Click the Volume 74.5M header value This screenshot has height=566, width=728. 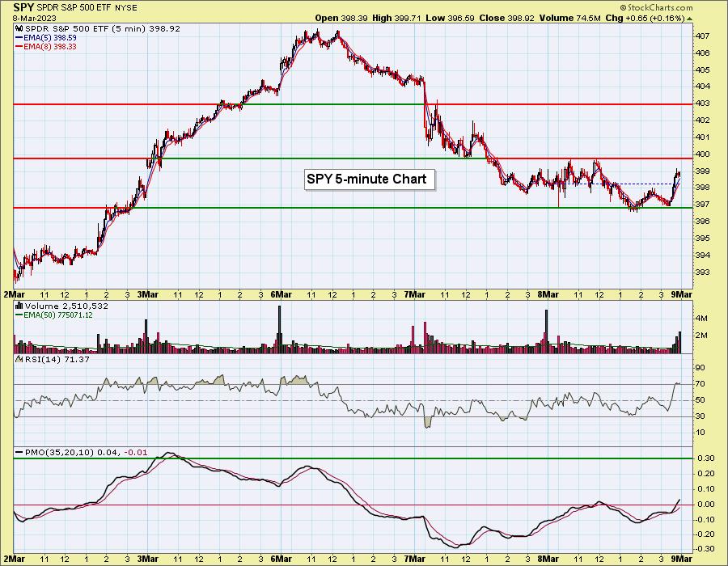coord(569,18)
